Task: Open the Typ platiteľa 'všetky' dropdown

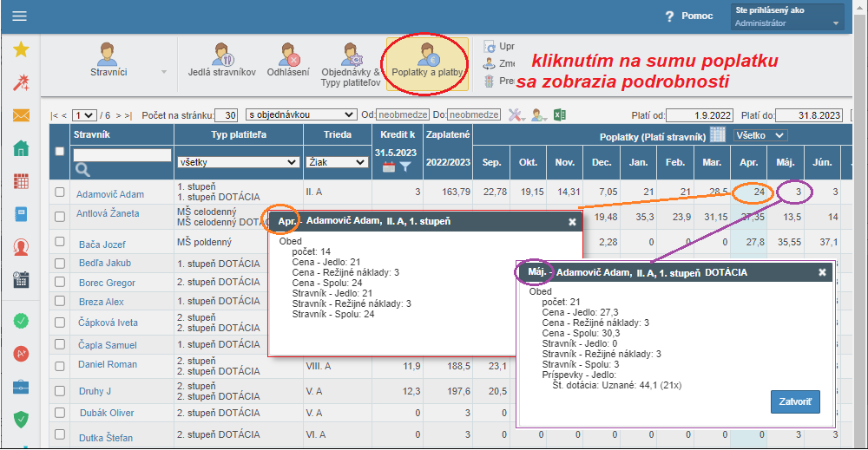Action: [x=239, y=162]
